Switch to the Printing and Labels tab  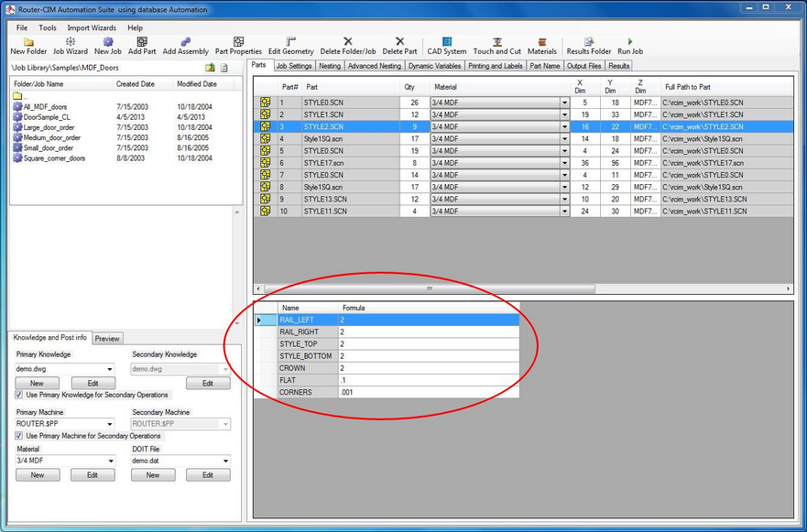coord(496,66)
